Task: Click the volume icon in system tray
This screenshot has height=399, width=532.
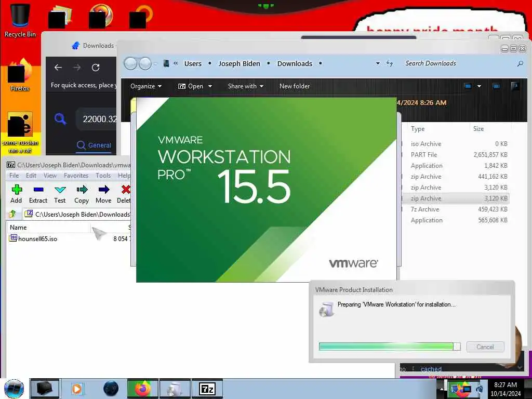Action: tap(479, 389)
